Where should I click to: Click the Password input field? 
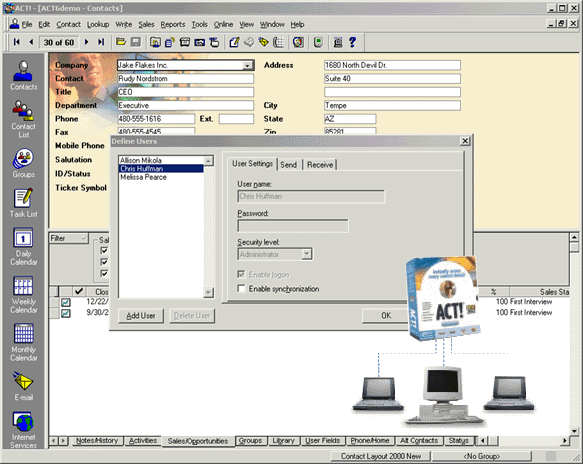[293, 226]
